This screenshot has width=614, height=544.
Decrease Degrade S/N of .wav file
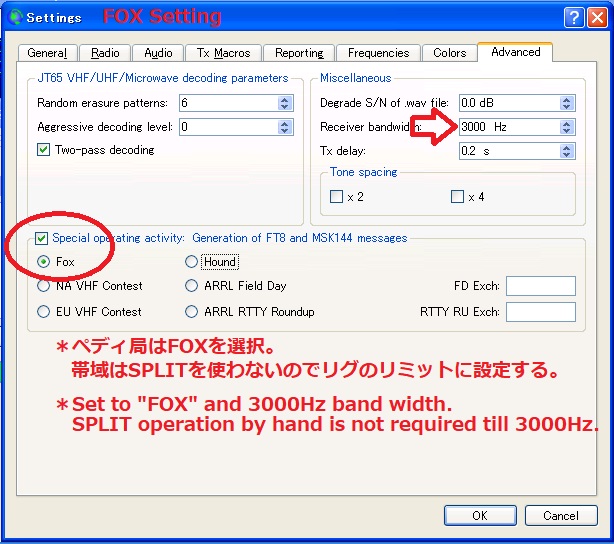click(566, 107)
